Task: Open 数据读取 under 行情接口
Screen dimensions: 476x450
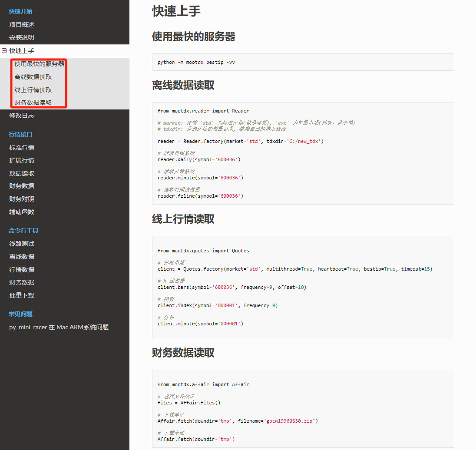Action: pos(22,173)
